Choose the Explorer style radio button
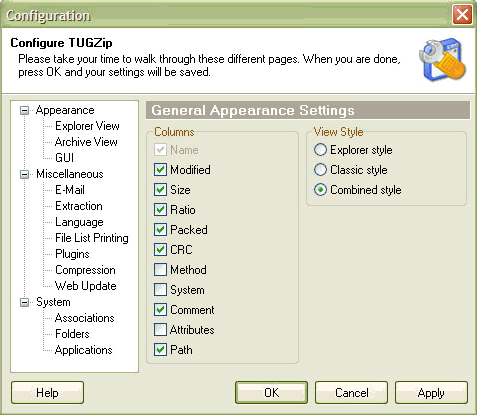 point(320,150)
